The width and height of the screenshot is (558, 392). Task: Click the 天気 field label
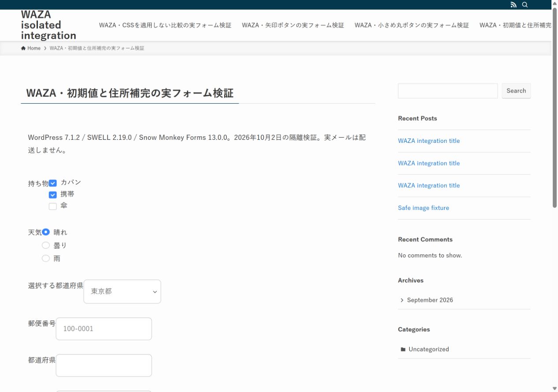point(35,232)
